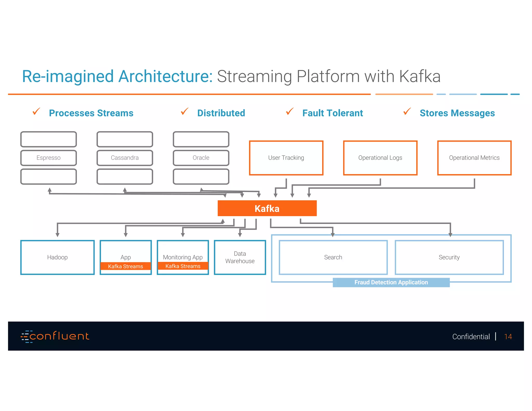Click the checkmark beside Stores Messages
532x411 pixels.
407,111
